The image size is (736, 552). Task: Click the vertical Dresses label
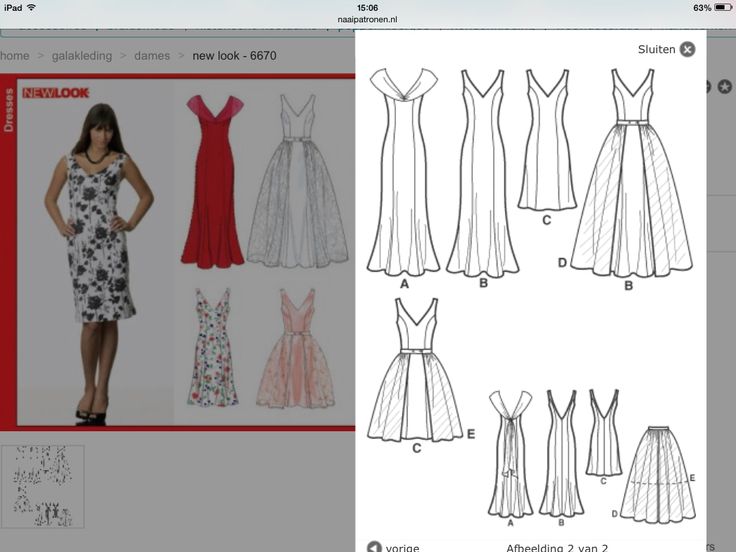8,110
